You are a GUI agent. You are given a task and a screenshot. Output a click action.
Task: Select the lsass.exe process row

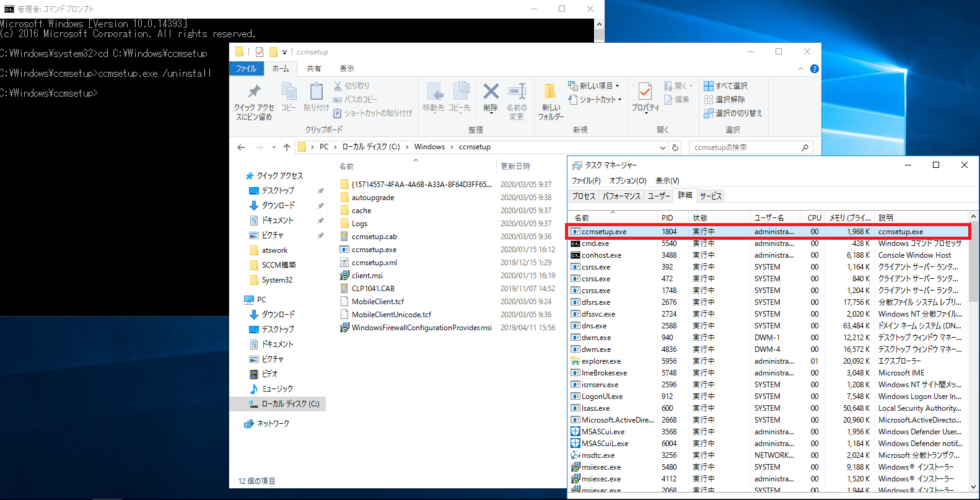(x=768, y=408)
